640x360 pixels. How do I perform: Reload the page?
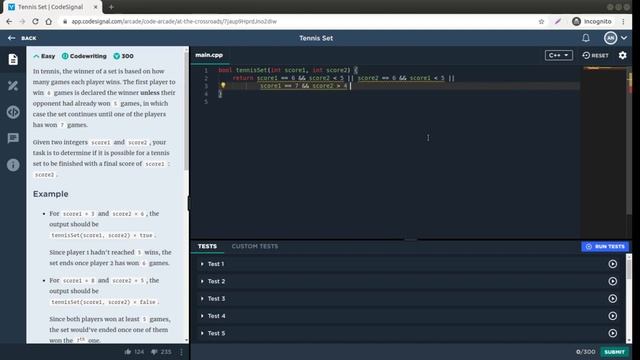coord(36,22)
